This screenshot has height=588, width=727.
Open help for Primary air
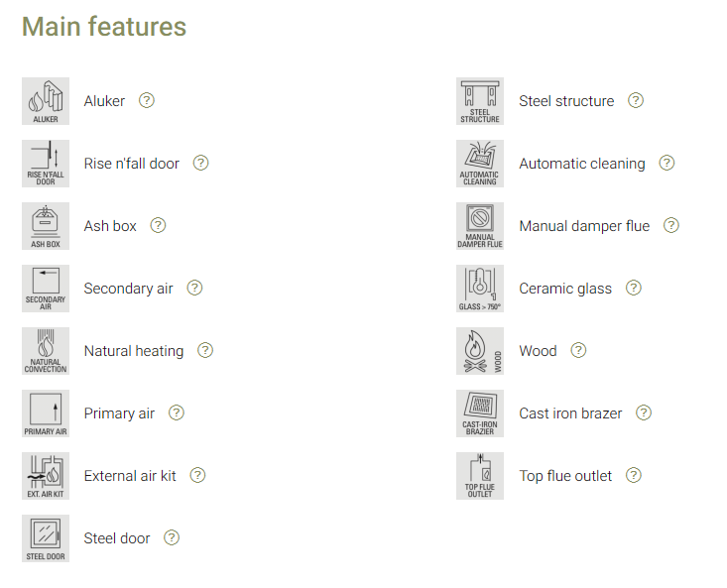coord(177,412)
